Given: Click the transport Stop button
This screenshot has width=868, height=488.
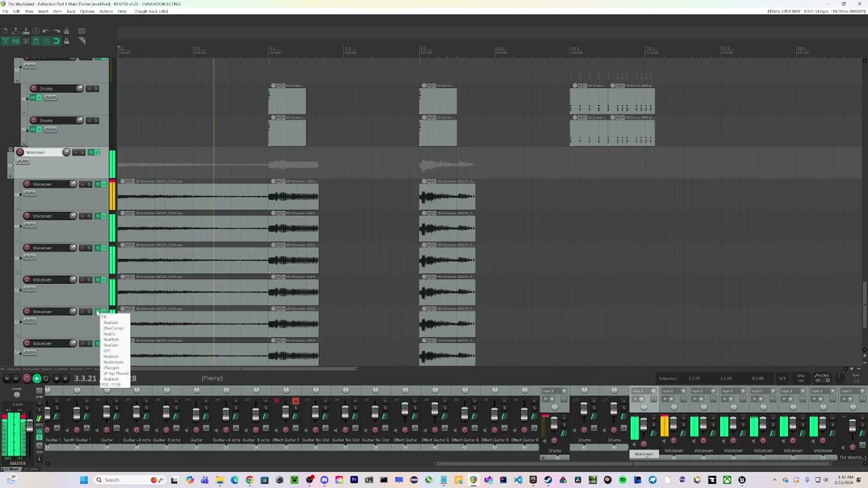Looking at the screenshot, I should (56, 379).
